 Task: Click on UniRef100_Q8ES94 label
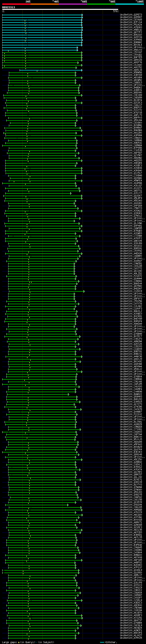[131, 241]
